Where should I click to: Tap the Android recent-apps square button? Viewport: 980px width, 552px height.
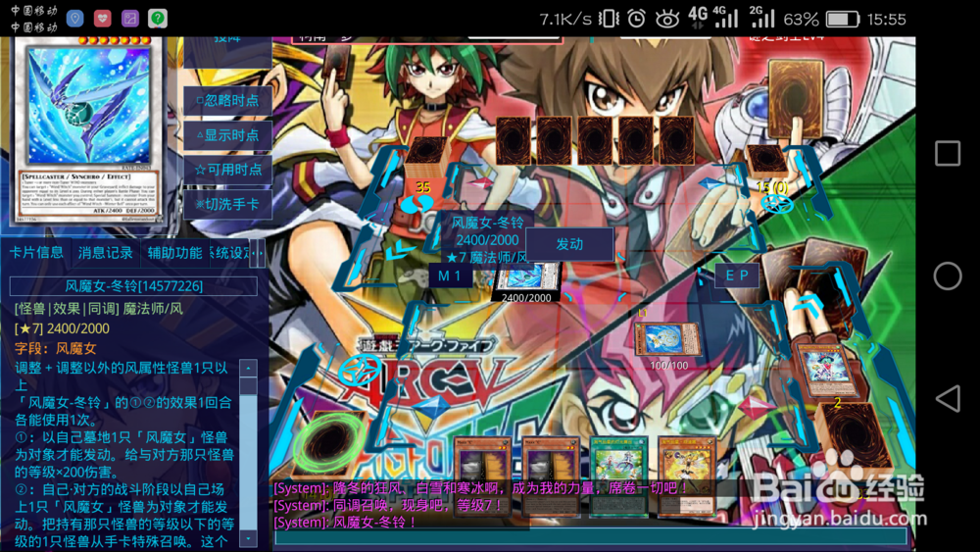tap(948, 153)
